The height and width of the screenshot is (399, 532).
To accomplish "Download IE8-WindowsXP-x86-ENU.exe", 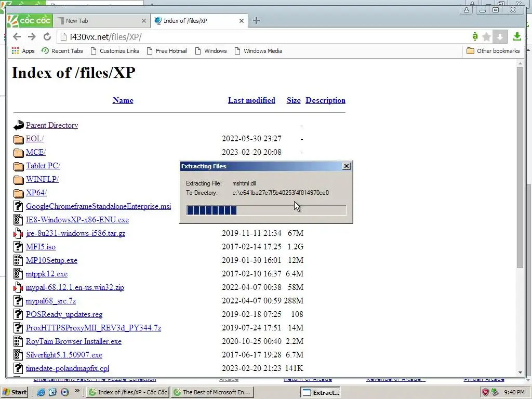I will coord(77,220).
